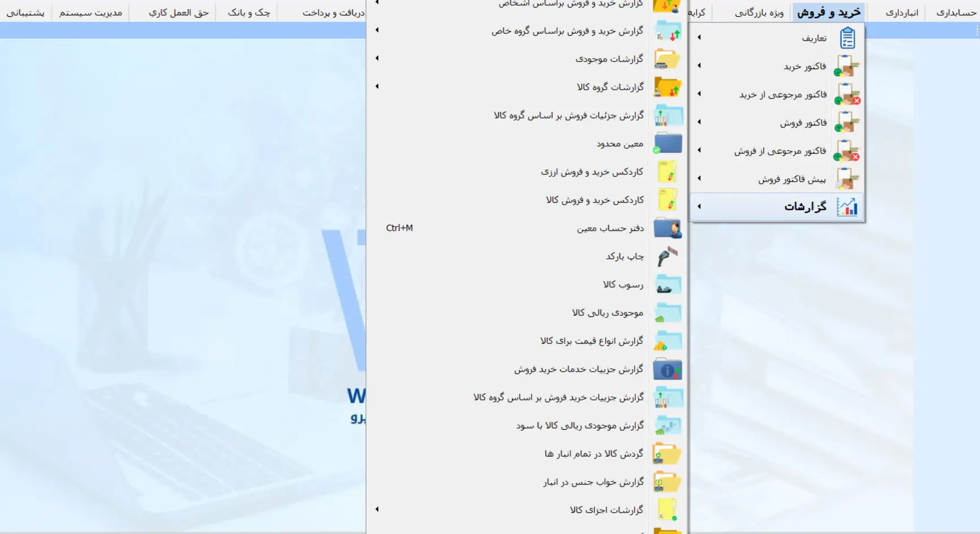Open the خرید و فروش menu

(x=829, y=12)
